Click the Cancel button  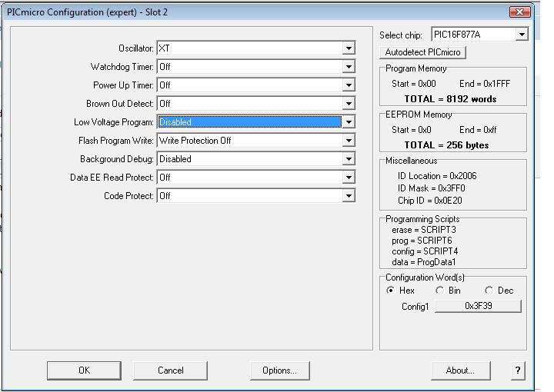[170, 370]
